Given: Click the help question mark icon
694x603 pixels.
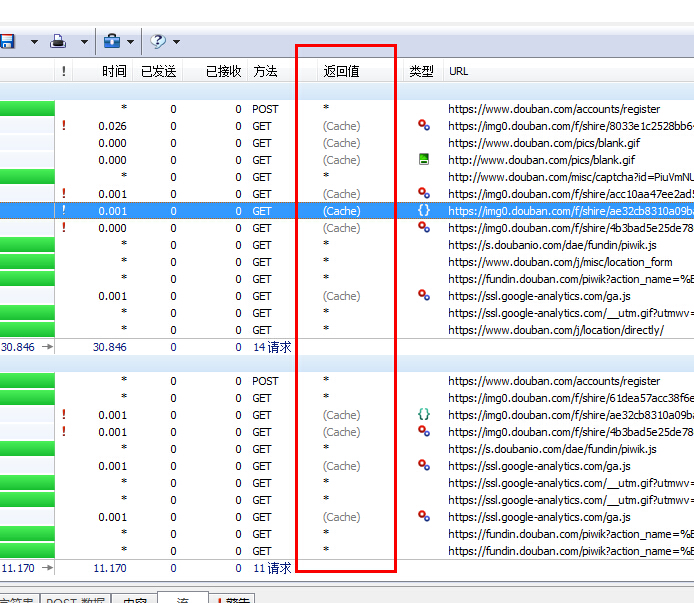Looking at the screenshot, I should coord(158,42).
